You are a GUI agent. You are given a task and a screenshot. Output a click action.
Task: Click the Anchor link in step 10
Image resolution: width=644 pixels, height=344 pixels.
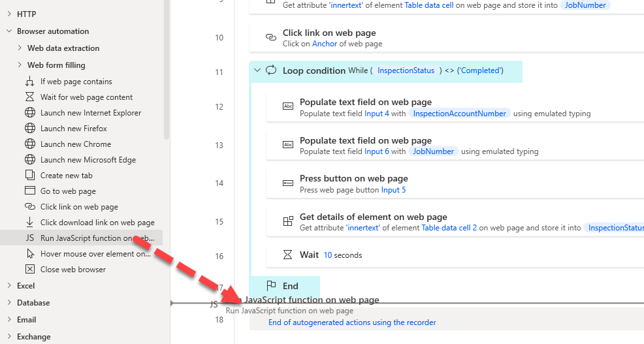point(325,44)
